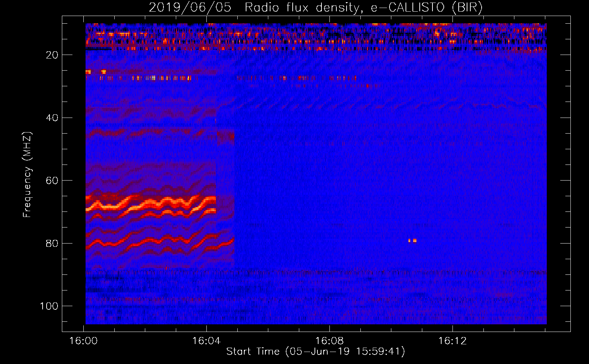This screenshot has width=589, height=364.
Task: Click the 60 frequency tick label
Action: (52, 181)
